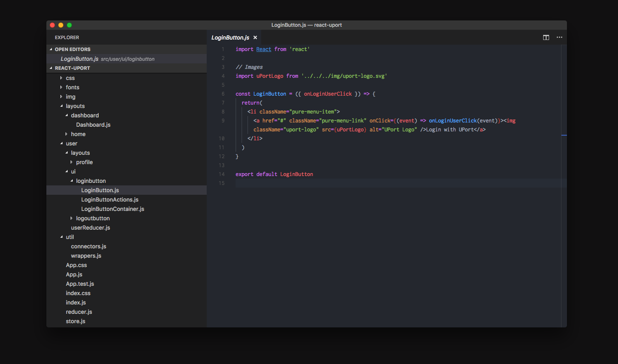Image resolution: width=618 pixels, height=364 pixels.
Task: Select LoginButton.js entry under Open Editors
Action: pyautogui.click(x=80, y=59)
